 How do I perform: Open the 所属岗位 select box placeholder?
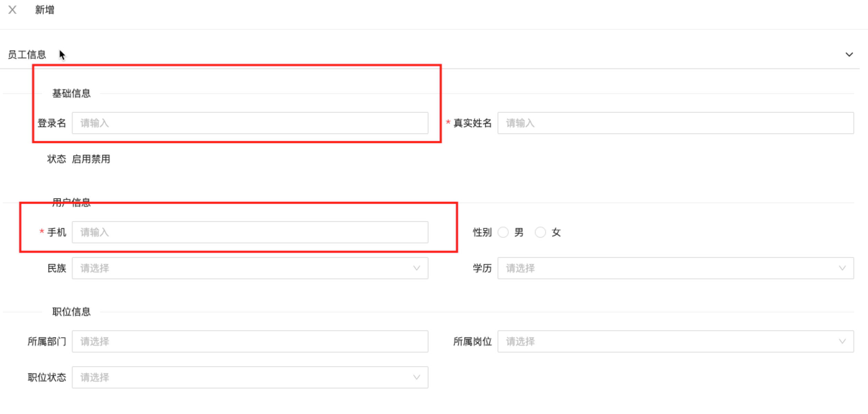[667, 341]
